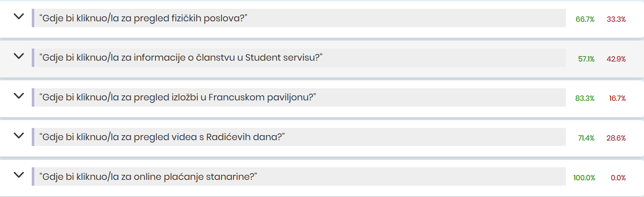Image resolution: width=644 pixels, height=197 pixels.
Task: Click the green 71.4% success figure
Action: tap(586, 138)
